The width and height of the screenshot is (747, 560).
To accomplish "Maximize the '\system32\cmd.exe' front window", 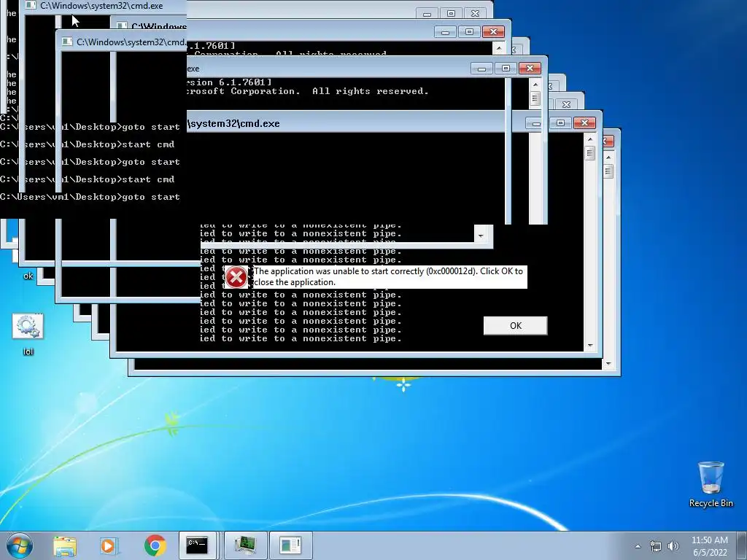I will [561, 122].
